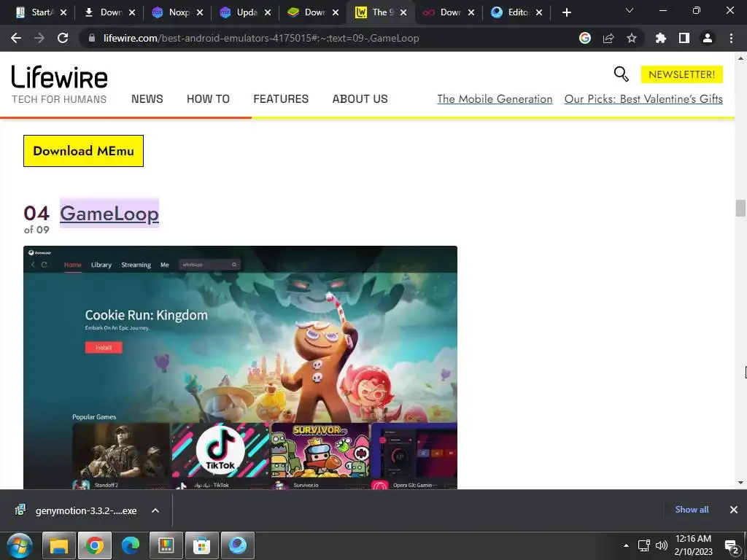
Task: Open File Explorer from the taskbar
Action: [59, 545]
